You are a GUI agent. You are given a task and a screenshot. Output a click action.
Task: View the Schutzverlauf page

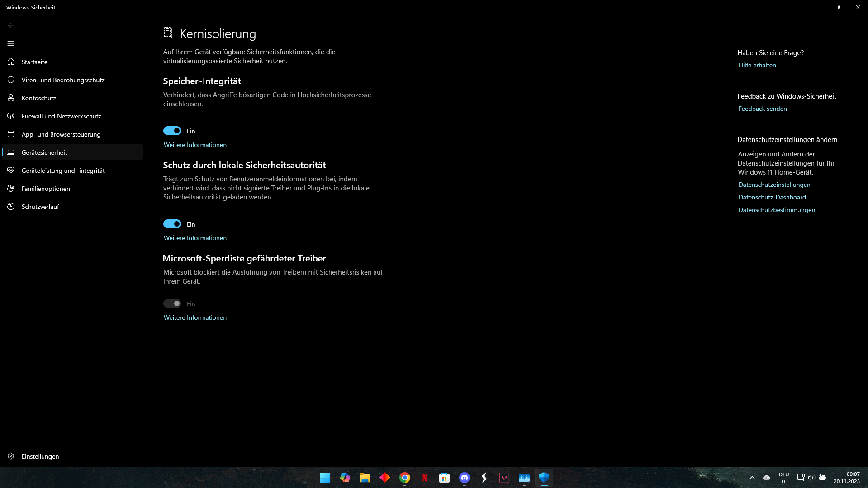[72, 207]
